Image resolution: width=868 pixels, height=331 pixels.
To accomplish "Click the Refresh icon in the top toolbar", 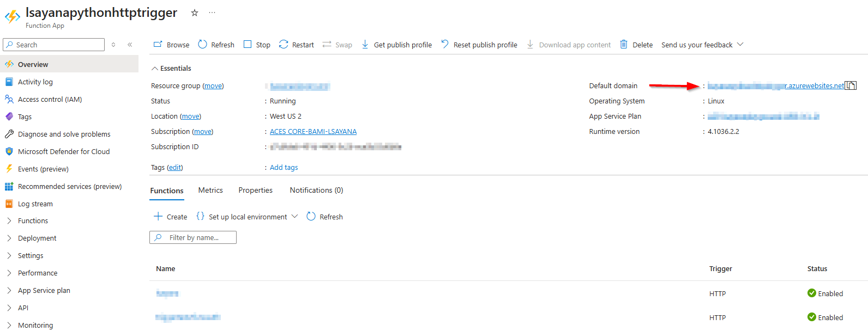I will pos(202,44).
